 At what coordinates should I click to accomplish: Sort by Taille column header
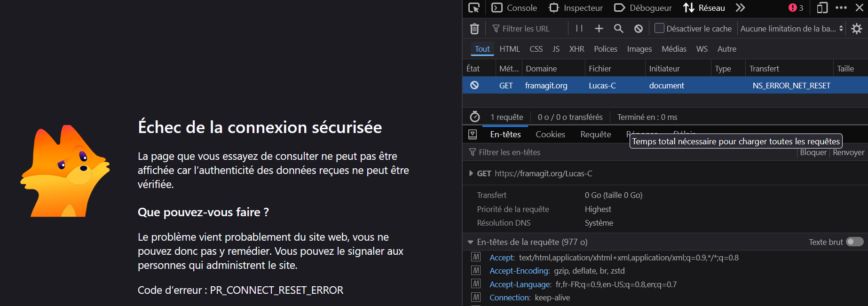tap(850, 69)
